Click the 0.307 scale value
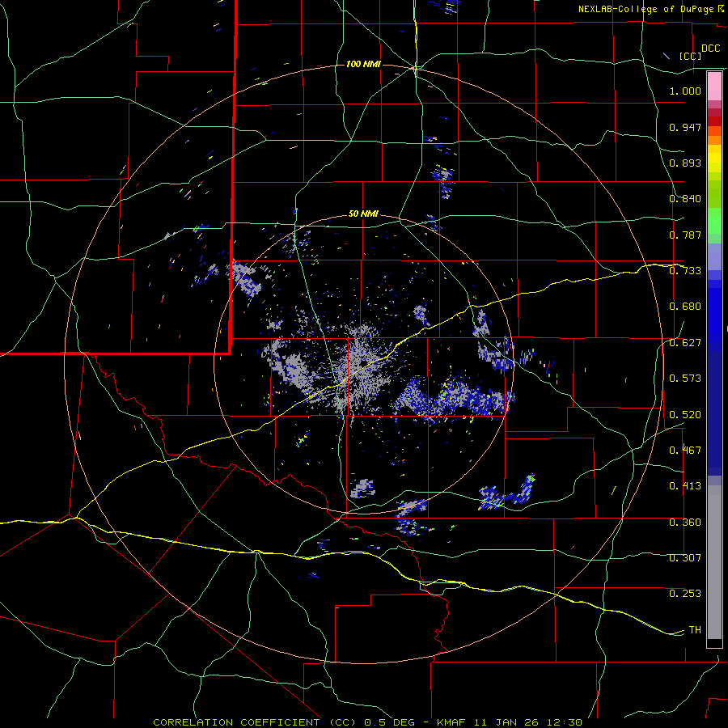 (x=685, y=558)
